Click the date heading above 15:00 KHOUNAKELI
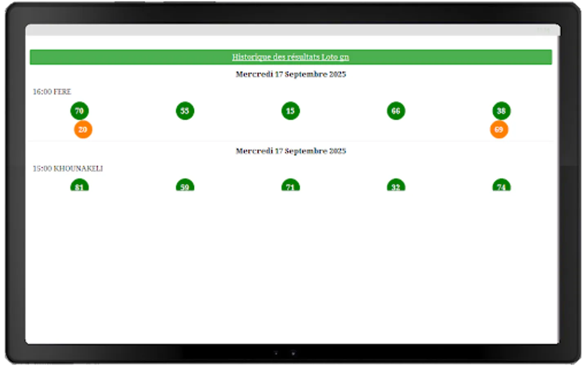The height and width of the screenshot is (368, 588). (291, 151)
